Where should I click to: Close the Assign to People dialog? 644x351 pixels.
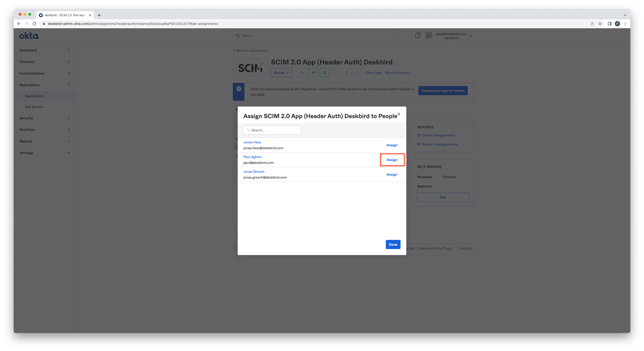point(399,114)
